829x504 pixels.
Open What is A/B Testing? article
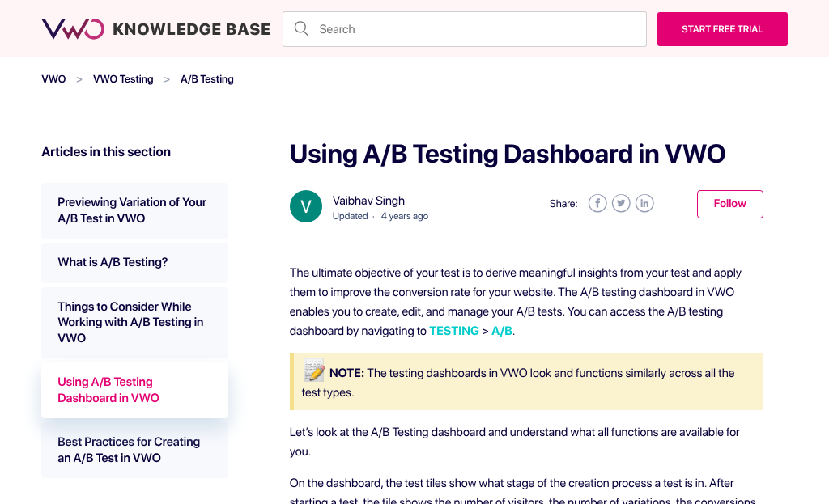click(x=135, y=263)
